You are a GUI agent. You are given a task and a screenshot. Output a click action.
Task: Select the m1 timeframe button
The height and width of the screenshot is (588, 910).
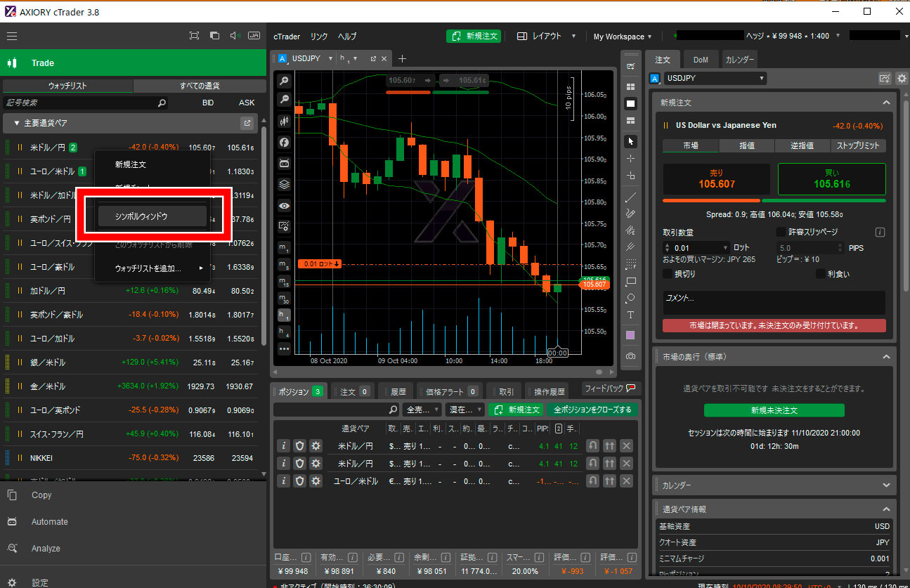(x=284, y=248)
